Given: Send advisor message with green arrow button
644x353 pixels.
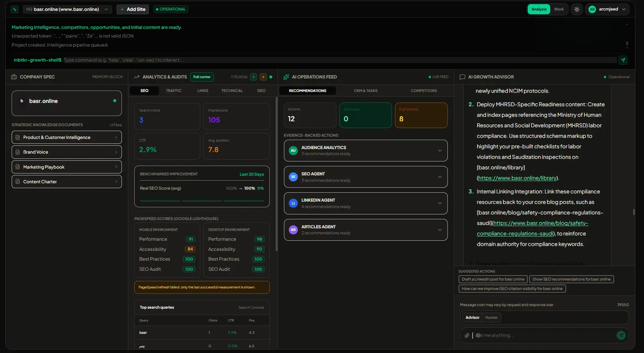Looking at the screenshot, I should point(621,335).
